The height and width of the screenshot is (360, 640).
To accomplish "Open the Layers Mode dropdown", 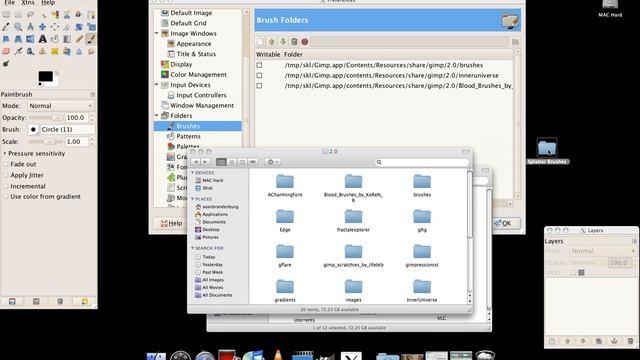I will 603,251.
